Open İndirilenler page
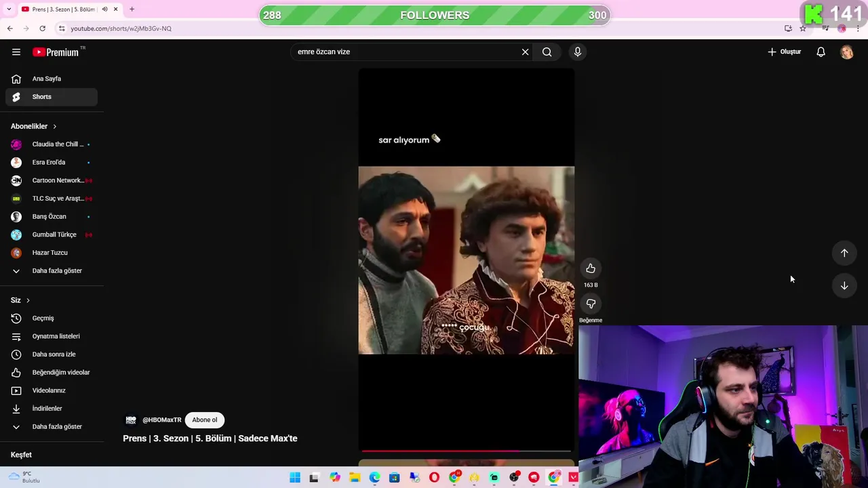This screenshot has width=868, height=488. point(52,408)
